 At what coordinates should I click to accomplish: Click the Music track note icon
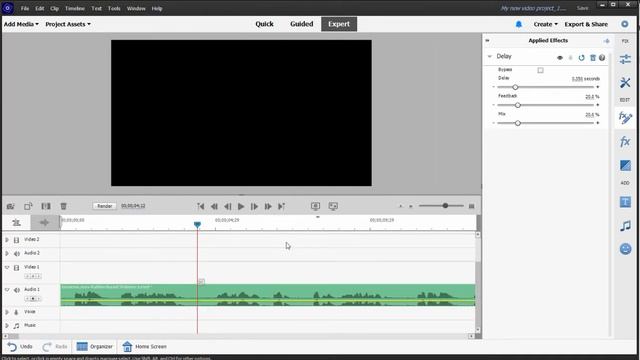tap(16, 326)
